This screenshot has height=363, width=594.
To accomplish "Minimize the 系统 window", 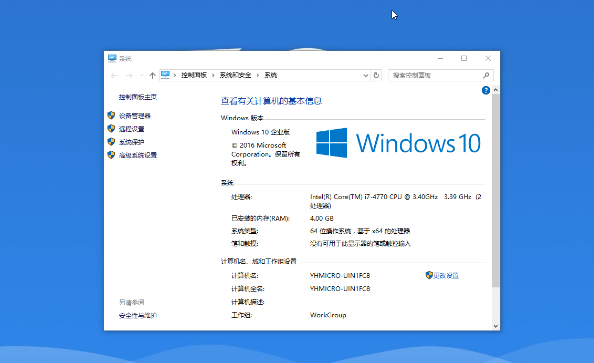I will 440,58.
